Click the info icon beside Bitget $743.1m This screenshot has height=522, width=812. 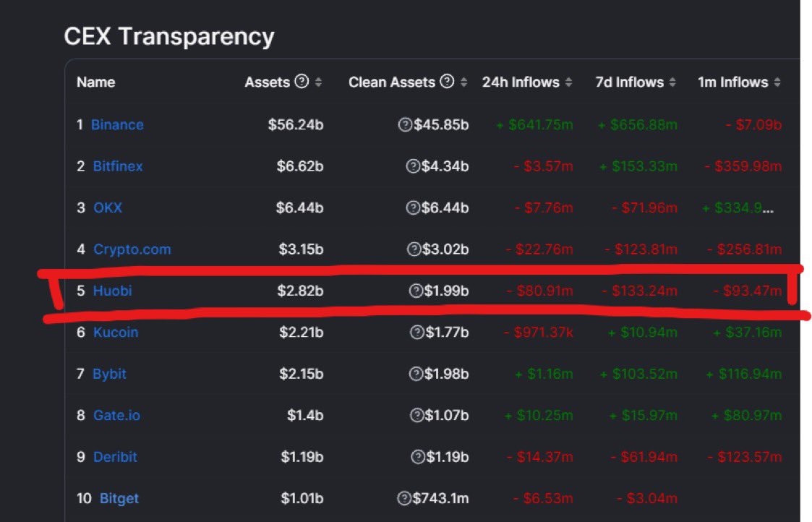[x=404, y=498]
